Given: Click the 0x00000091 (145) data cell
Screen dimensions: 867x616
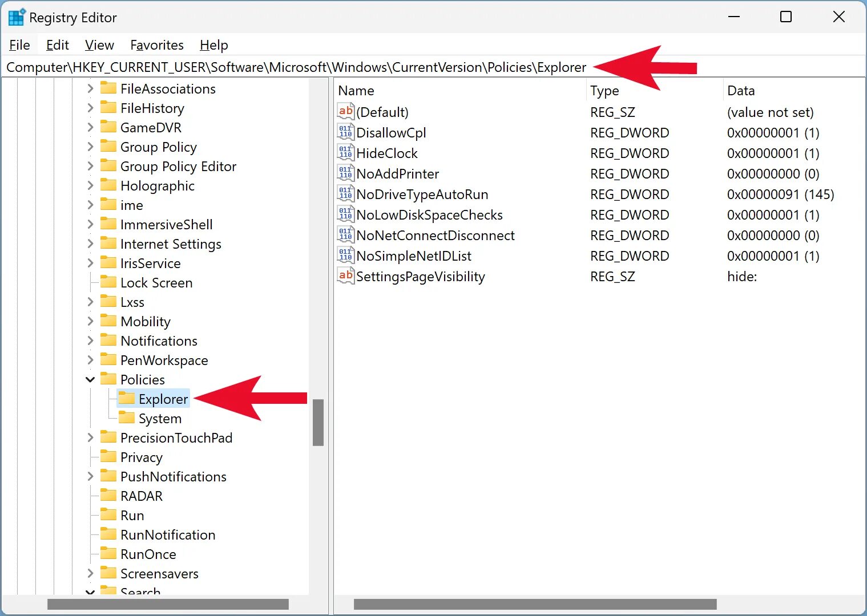Looking at the screenshot, I should click(x=781, y=194).
